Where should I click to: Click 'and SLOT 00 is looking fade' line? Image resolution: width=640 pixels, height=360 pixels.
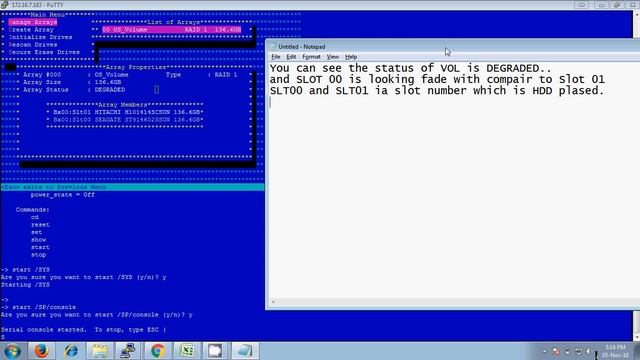click(x=437, y=79)
